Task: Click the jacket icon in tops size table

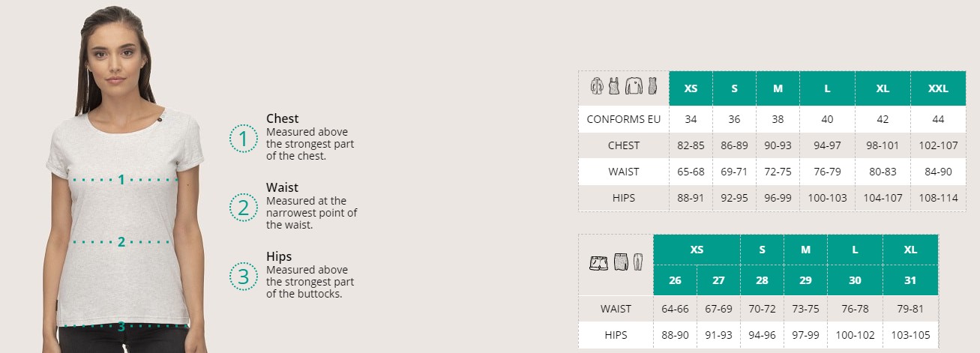Action: click(598, 86)
